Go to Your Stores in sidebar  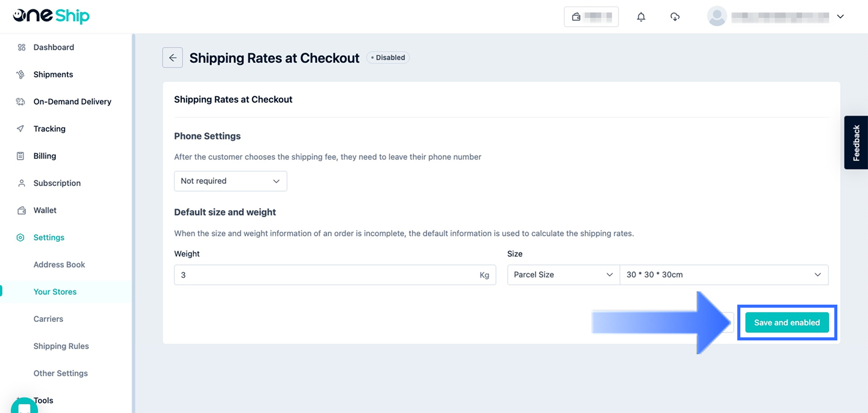click(x=55, y=292)
